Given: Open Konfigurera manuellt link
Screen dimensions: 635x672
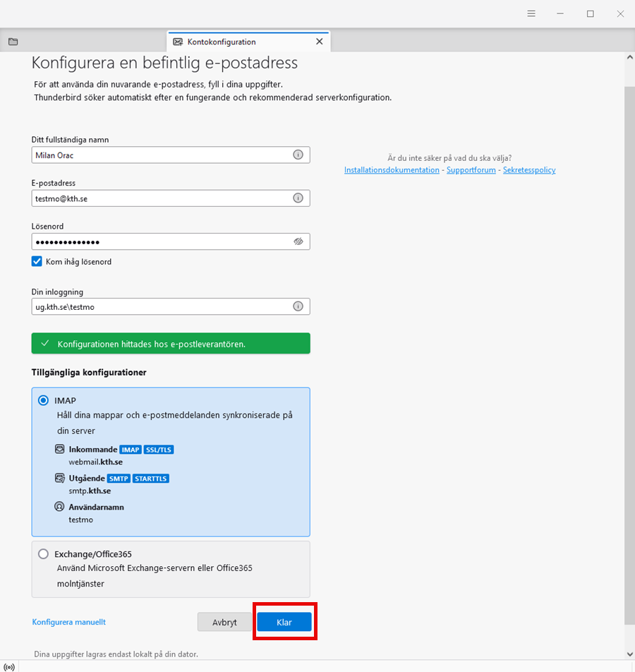Looking at the screenshot, I should coord(68,622).
